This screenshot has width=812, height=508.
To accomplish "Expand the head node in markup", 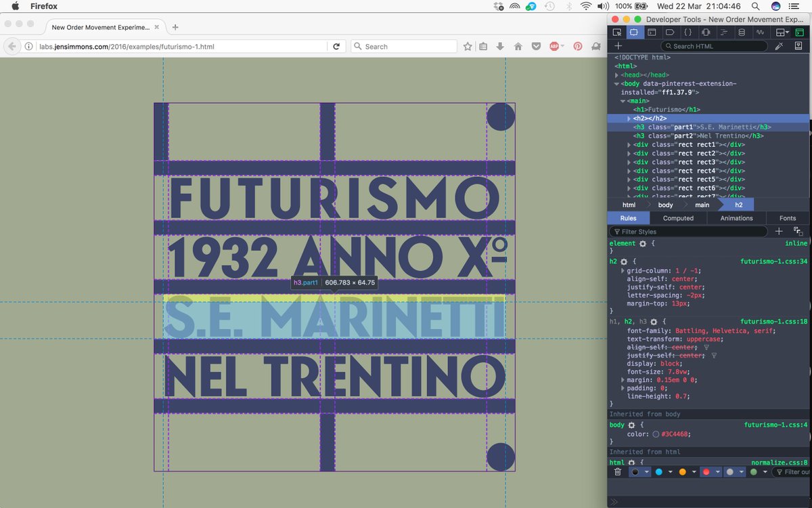I will pos(616,75).
